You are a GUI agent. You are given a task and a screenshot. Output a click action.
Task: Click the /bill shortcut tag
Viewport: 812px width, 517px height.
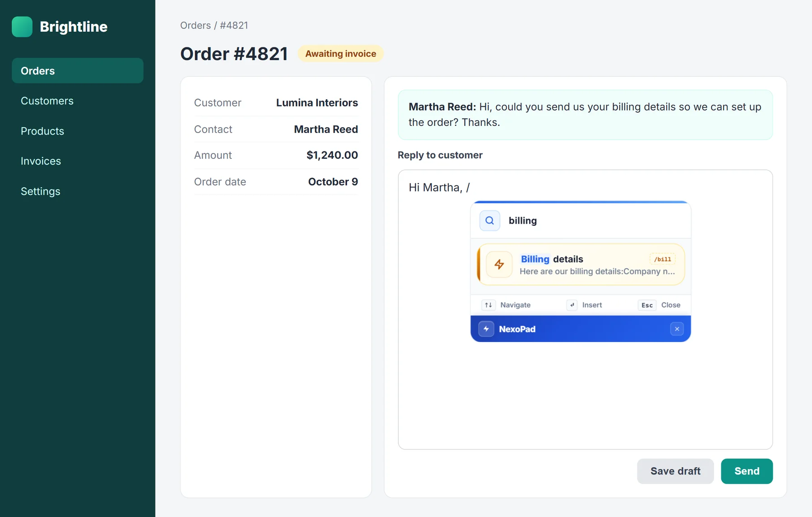pos(662,259)
